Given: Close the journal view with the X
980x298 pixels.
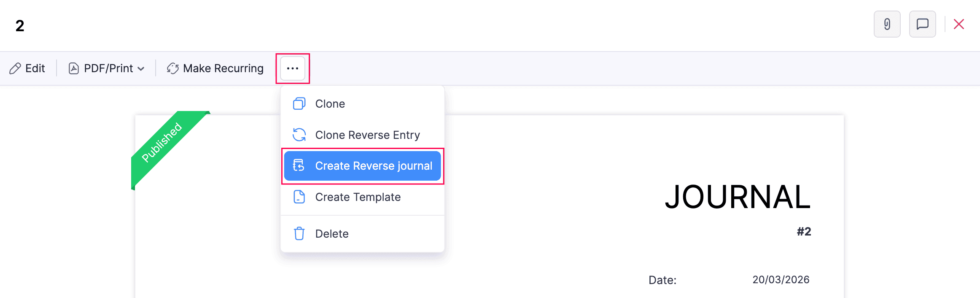Looking at the screenshot, I should click(958, 24).
